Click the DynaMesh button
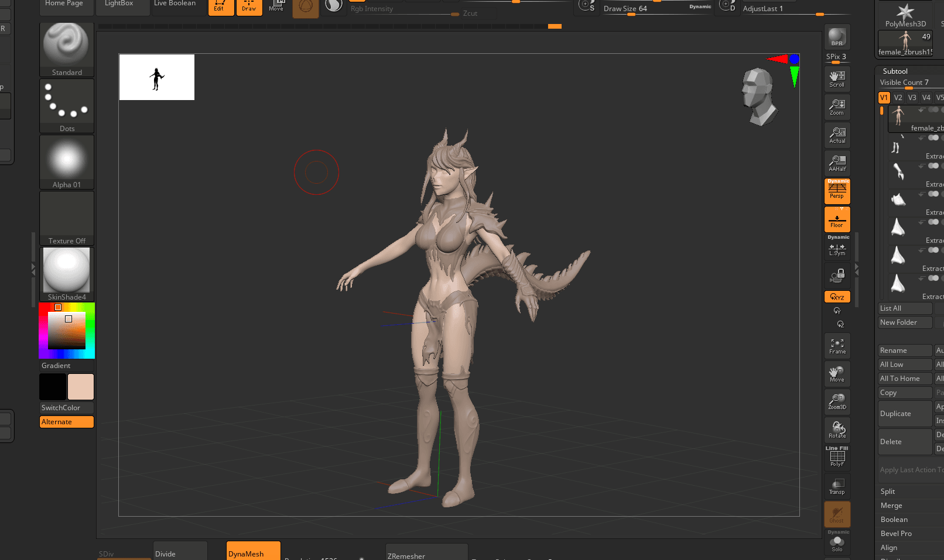This screenshot has height=560, width=944. tap(254, 551)
